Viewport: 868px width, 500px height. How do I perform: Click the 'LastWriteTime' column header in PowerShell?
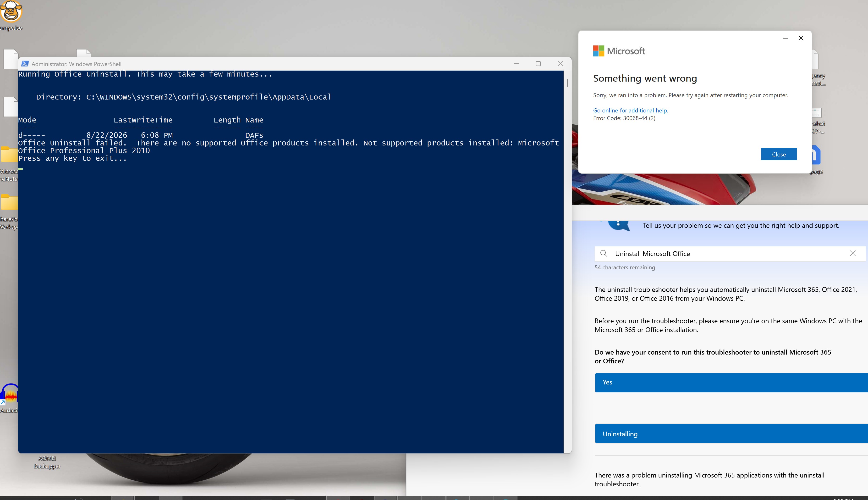pyautogui.click(x=143, y=120)
